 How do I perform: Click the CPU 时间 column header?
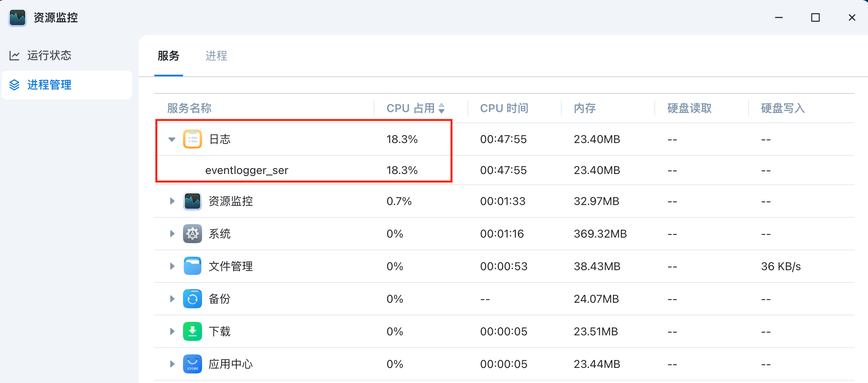pyautogui.click(x=504, y=108)
